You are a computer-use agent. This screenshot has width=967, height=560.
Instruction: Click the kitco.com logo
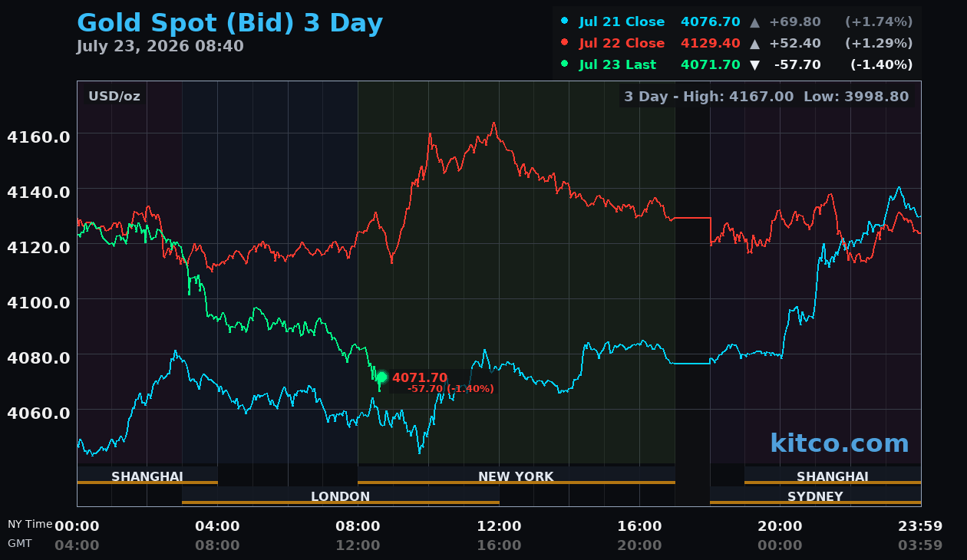click(839, 443)
